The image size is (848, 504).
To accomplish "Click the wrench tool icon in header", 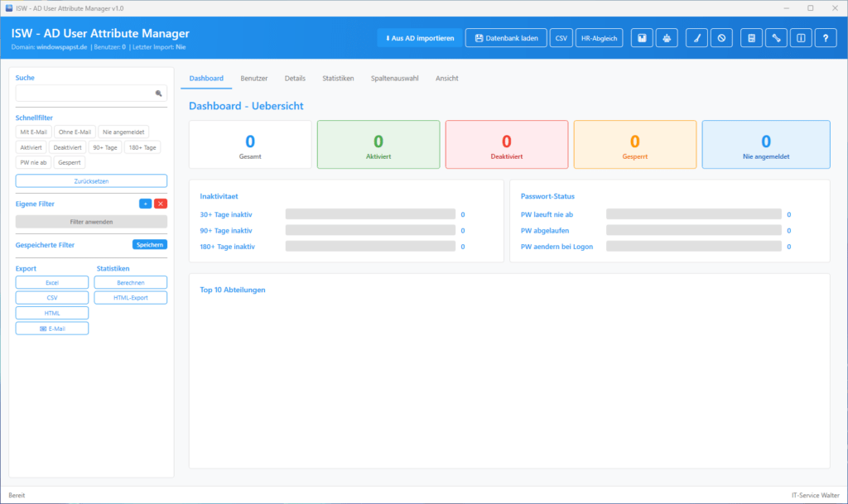I will point(777,38).
